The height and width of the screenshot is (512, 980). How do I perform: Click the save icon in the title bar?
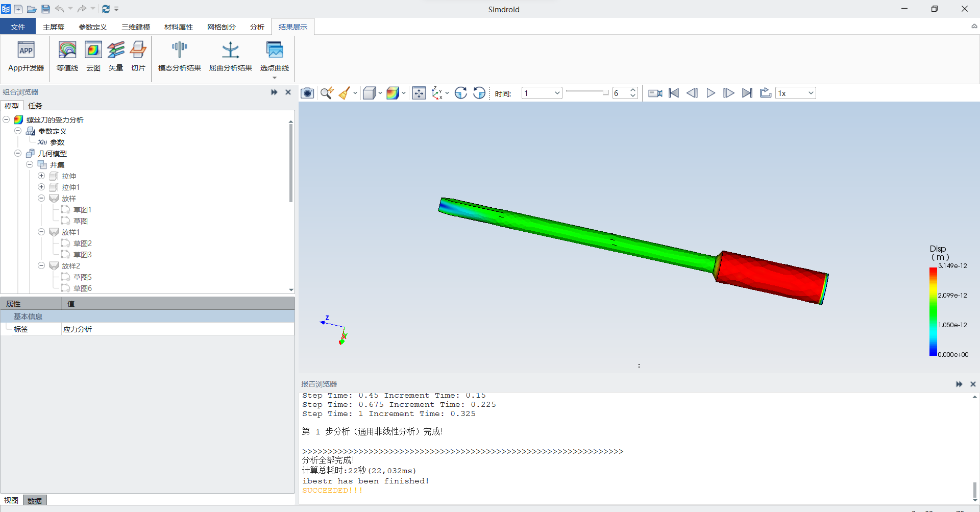tap(45, 9)
